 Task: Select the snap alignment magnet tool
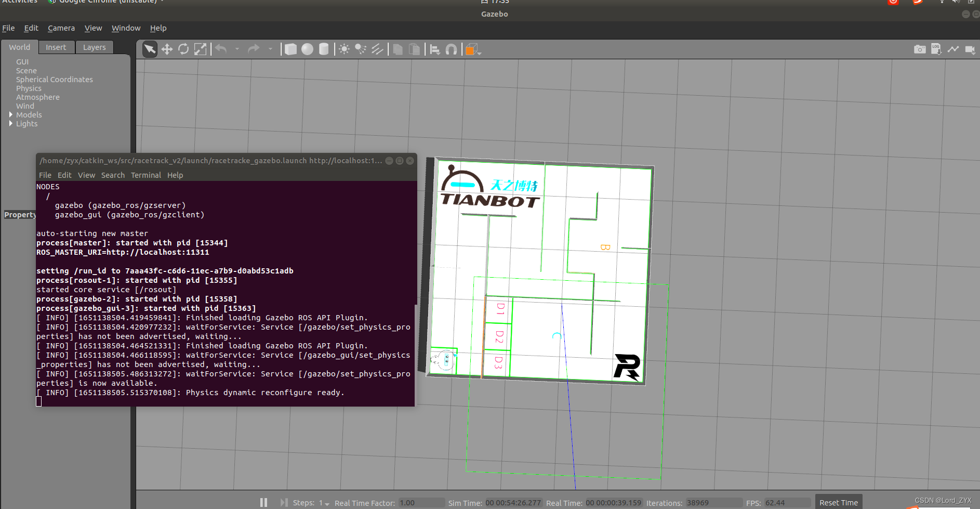[451, 49]
